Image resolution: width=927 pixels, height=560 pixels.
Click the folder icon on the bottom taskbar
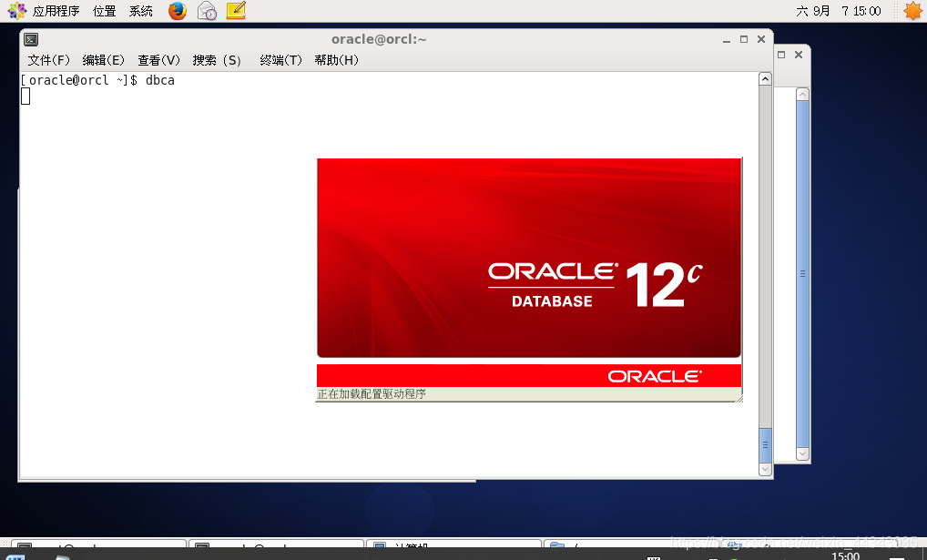click(64, 555)
